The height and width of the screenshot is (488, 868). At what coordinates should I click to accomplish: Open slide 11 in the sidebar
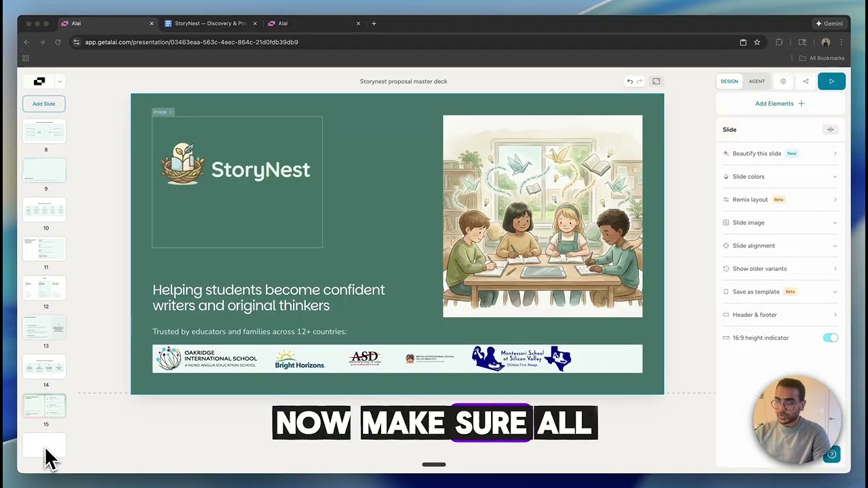tap(45, 249)
